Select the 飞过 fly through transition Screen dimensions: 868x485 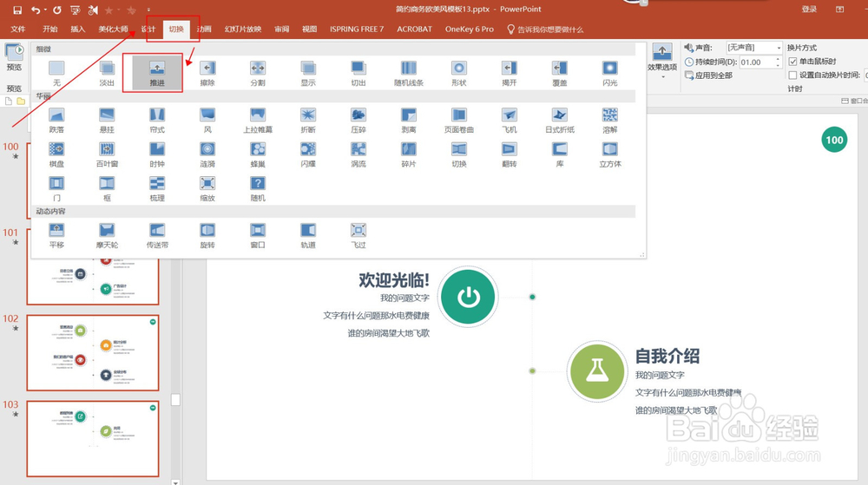(x=358, y=236)
